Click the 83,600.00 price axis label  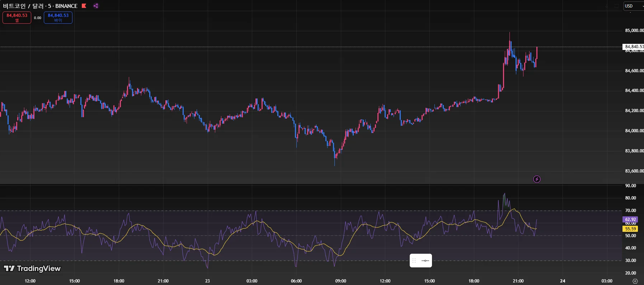pyautogui.click(x=634, y=171)
